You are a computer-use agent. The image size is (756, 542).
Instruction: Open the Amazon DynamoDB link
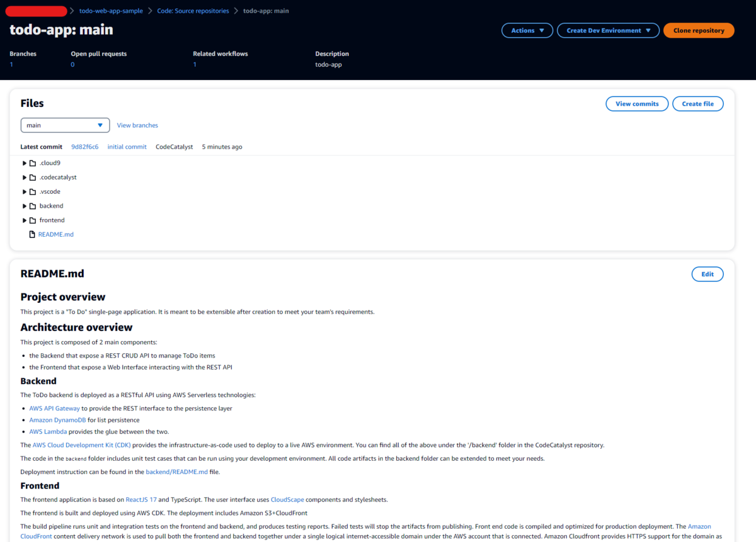(57, 420)
